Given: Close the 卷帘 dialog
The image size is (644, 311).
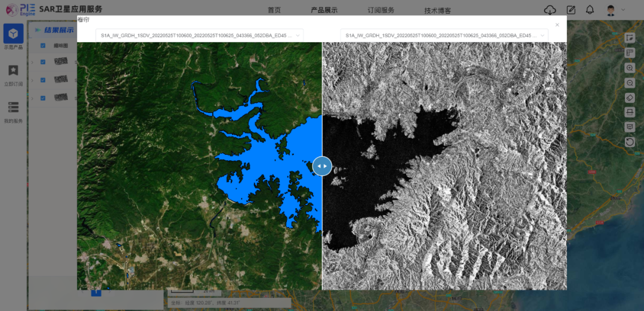Looking at the screenshot, I should (557, 24).
